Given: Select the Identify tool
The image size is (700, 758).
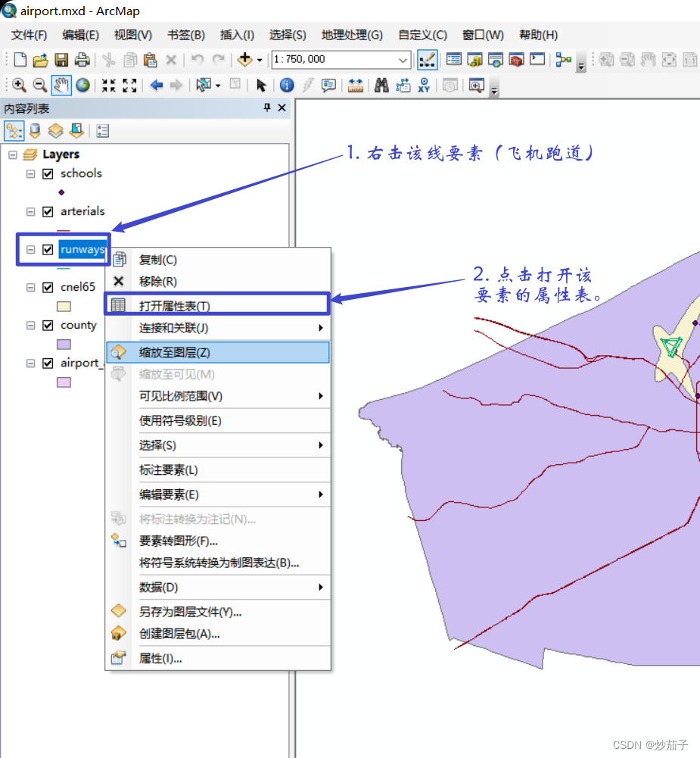Looking at the screenshot, I should tap(287, 86).
